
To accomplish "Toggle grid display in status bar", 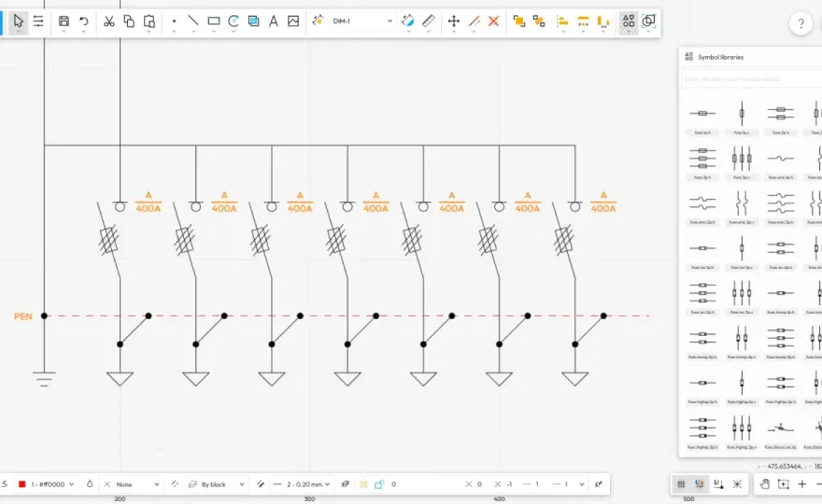I will tap(681, 484).
